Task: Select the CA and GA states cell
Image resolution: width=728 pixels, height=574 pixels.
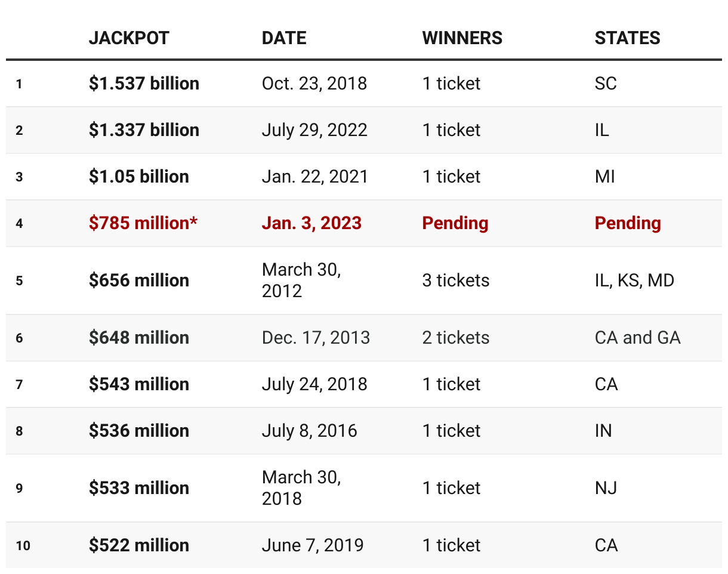Action: tap(637, 338)
